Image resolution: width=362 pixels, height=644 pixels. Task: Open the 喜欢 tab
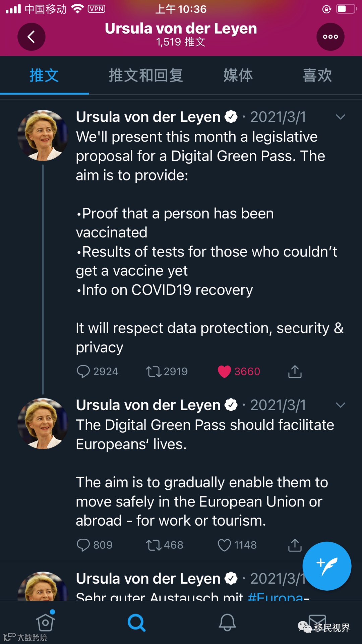[x=317, y=75]
